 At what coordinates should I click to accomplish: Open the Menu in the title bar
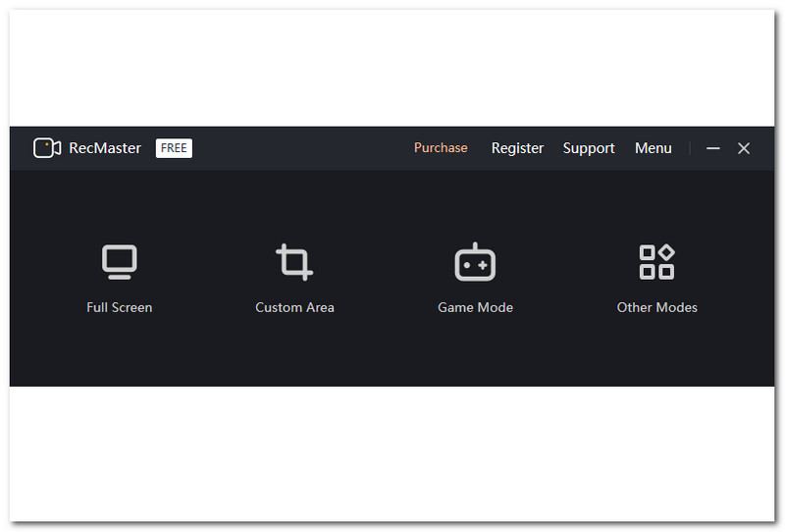653,148
